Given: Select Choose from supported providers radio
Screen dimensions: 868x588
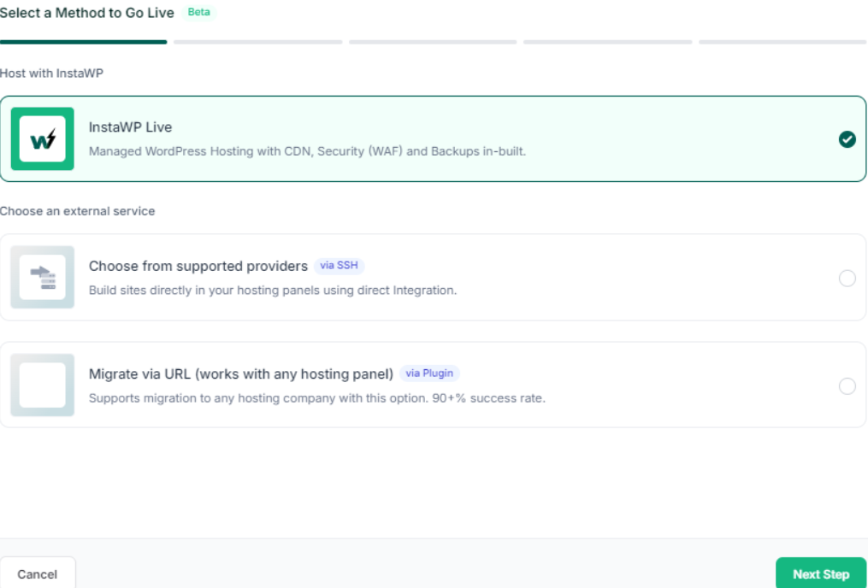Looking at the screenshot, I should pyautogui.click(x=847, y=278).
